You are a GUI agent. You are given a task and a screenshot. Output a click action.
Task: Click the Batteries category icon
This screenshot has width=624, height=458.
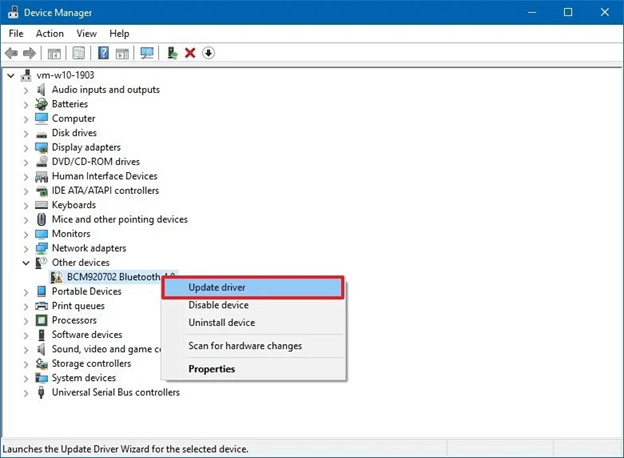[41, 104]
